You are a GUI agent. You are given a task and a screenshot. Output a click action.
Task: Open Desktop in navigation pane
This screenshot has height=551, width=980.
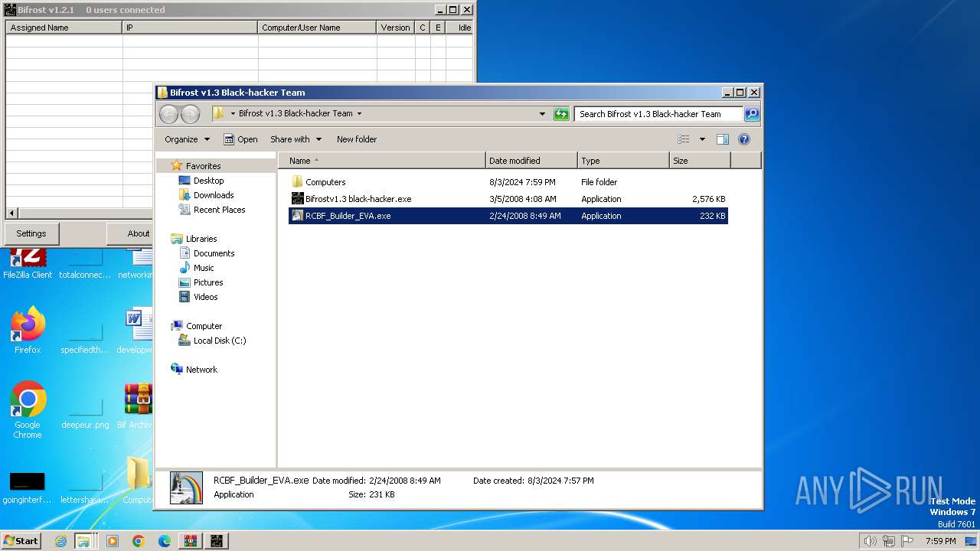pos(208,181)
